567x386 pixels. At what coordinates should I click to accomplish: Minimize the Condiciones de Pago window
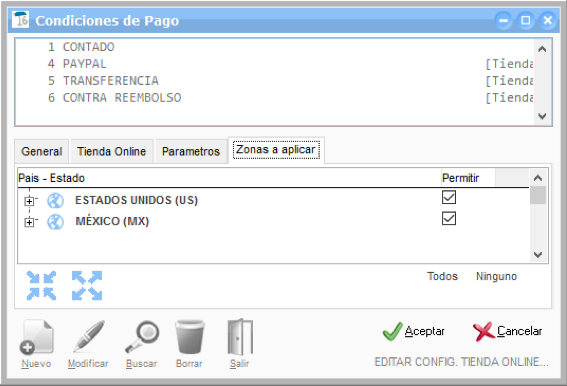[503, 20]
